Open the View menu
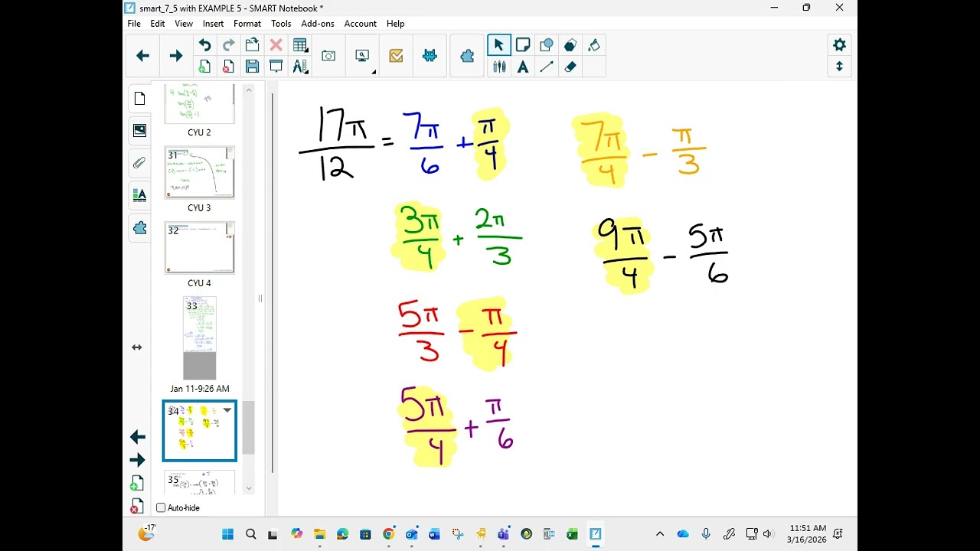The width and height of the screenshot is (980, 551). [x=184, y=24]
